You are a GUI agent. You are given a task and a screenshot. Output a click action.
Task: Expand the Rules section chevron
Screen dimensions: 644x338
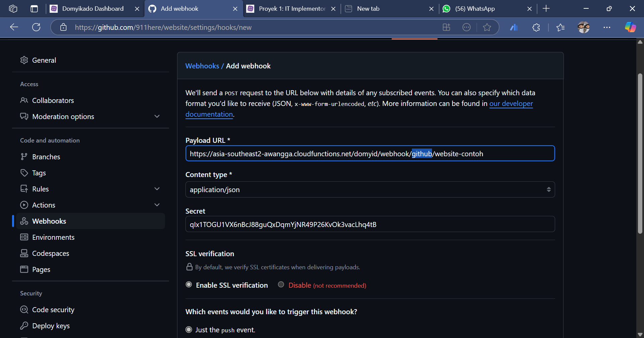coord(157,189)
